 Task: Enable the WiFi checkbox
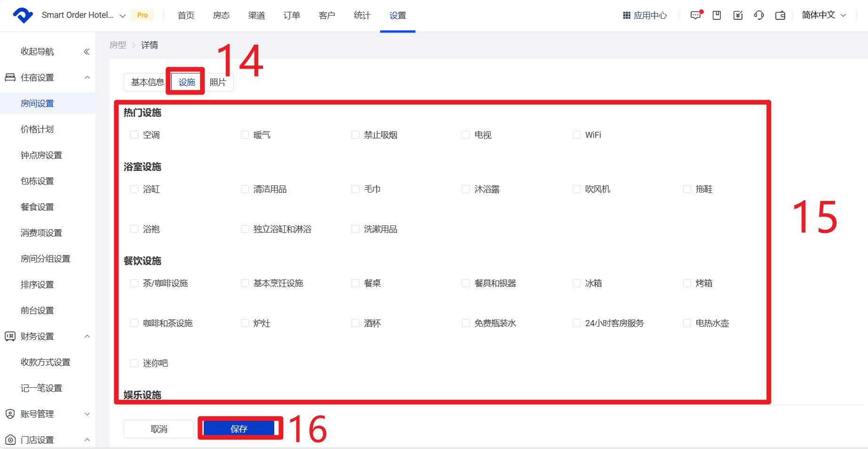click(x=576, y=135)
